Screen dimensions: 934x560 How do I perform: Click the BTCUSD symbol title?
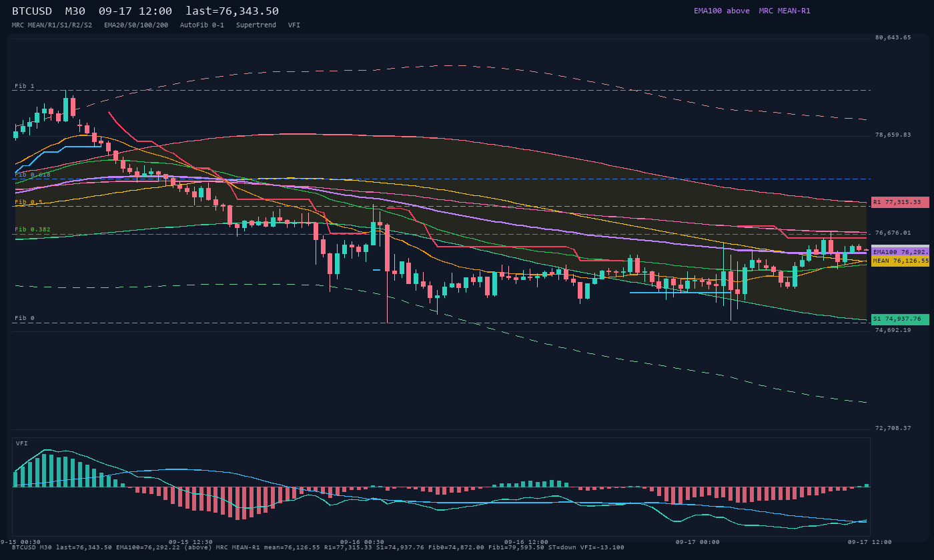pyautogui.click(x=32, y=11)
